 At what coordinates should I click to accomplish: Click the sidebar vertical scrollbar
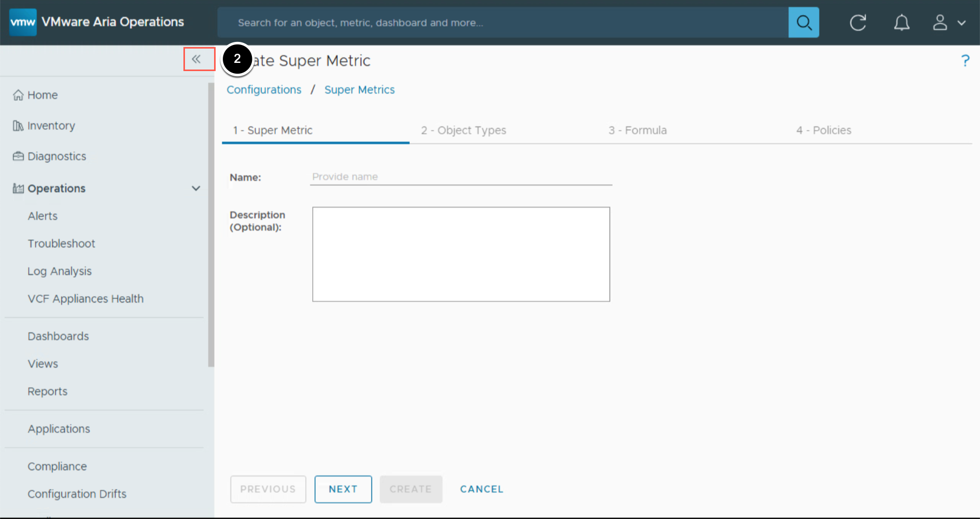coord(211,225)
